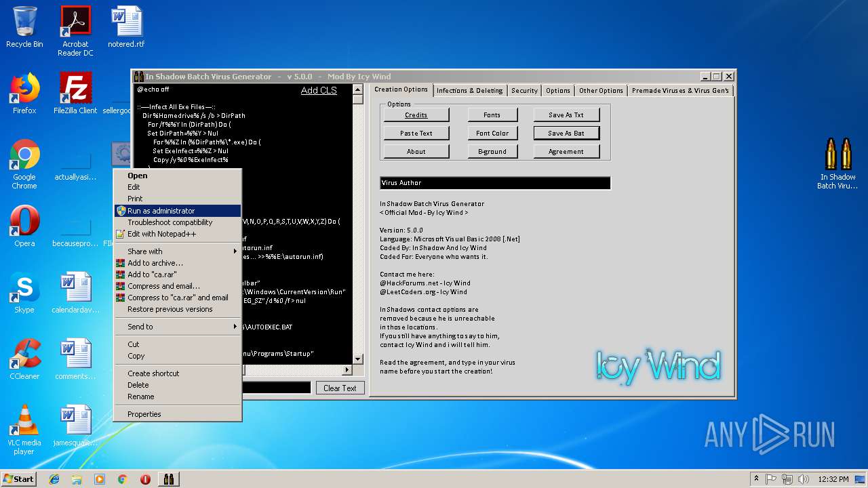The width and height of the screenshot is (868, 488).
Task: Click the volume speaker tray icon
Action: click(x=804, y=479)
